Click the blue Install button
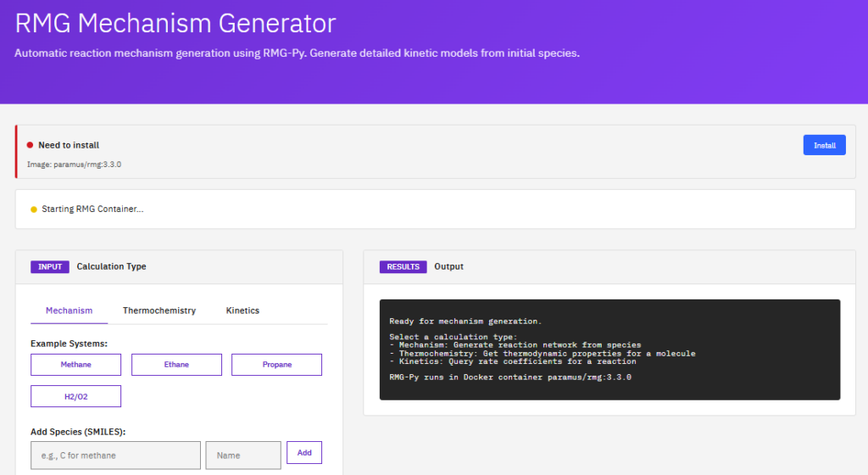Screen dimensions: 868x475 [824, 145]
